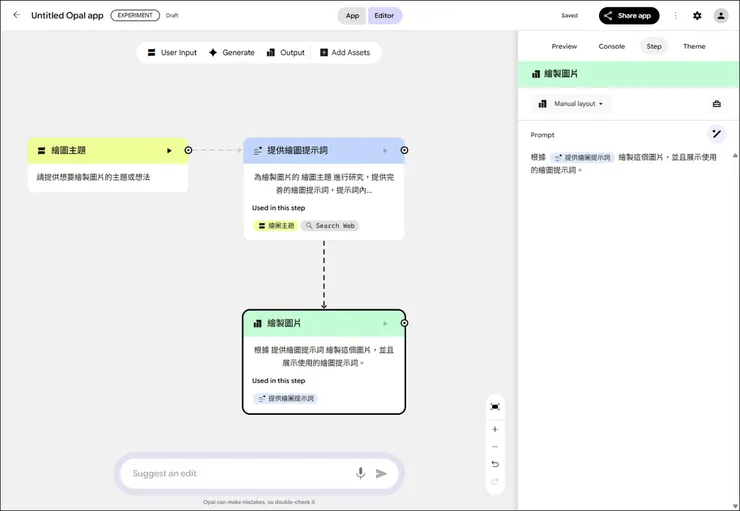Click the output port of the 繪圖主題 node
This screenshot has width=740, height=511.
[x=188, y=150]
